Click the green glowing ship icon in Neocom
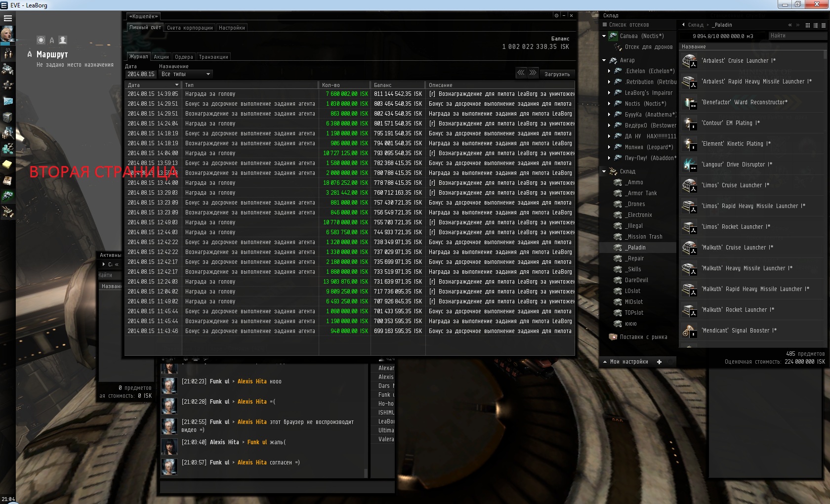 pyautogui.click(x=8, y=196)
